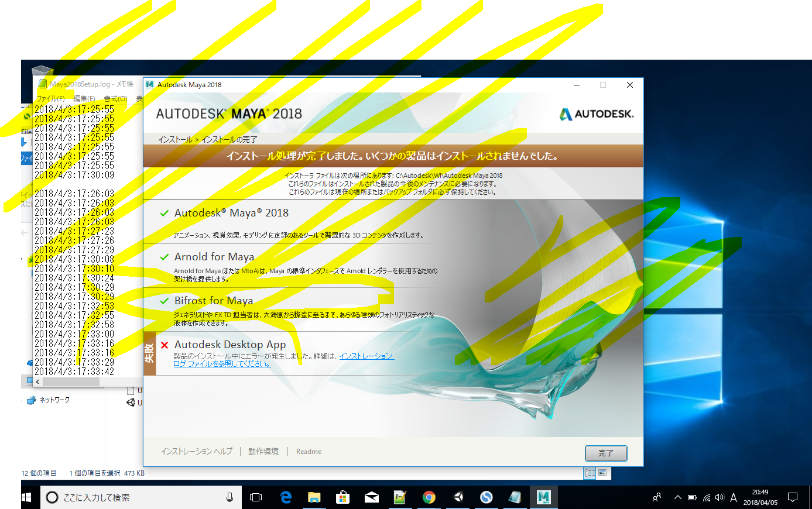This screenshot has height=509, width=812.
Task: Click log line 2018/4/3:17:30:08 in Notepad
Action: [74, 259]
